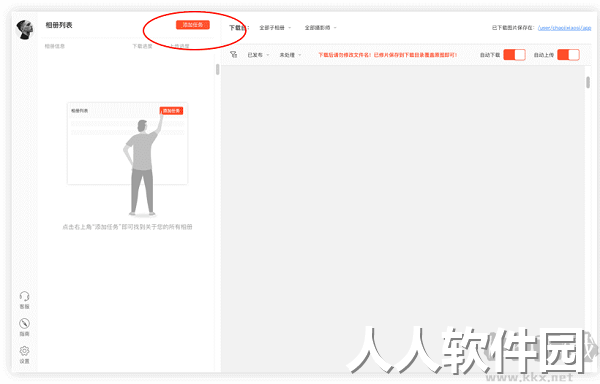Click the empty-state illustration of man pointing

click(x=127, y=159)
